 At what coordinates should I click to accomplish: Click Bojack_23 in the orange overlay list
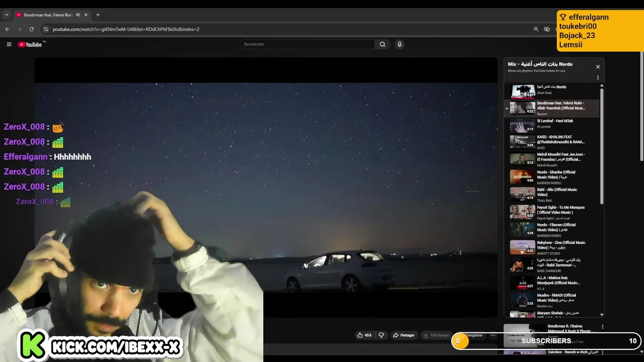(x=577, y=35)
